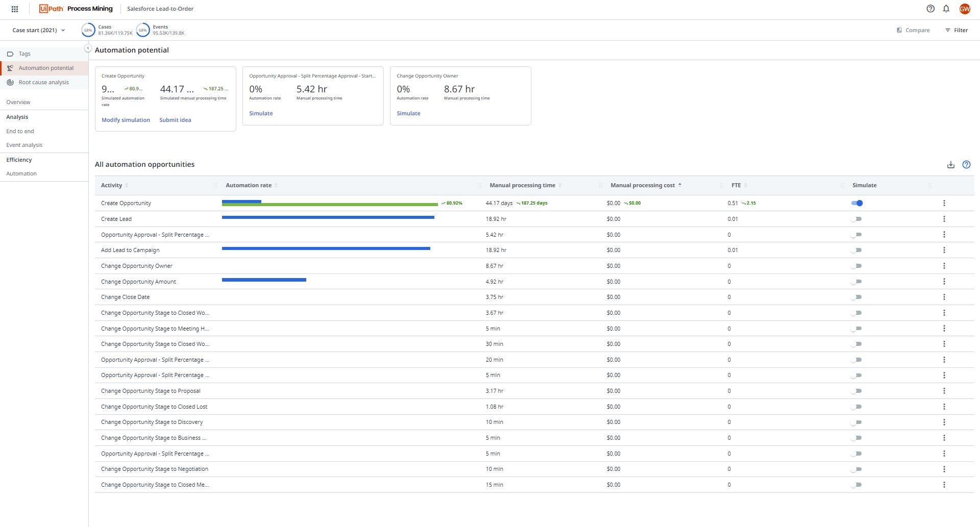Enable simulation toggle for Add Lead to Campaign
The width and height of the screenshot is (980, 527).
[856, 250]
